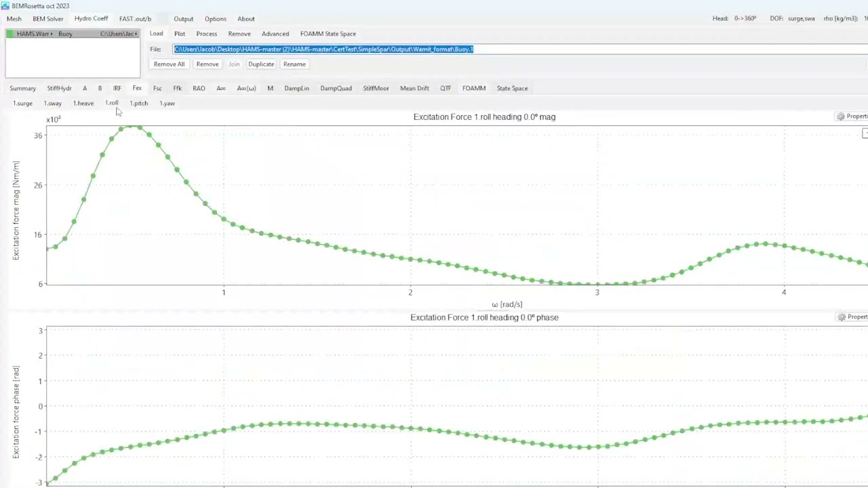Open the State Space results tab
The image size is (868, 488).
tap(512, 89)
